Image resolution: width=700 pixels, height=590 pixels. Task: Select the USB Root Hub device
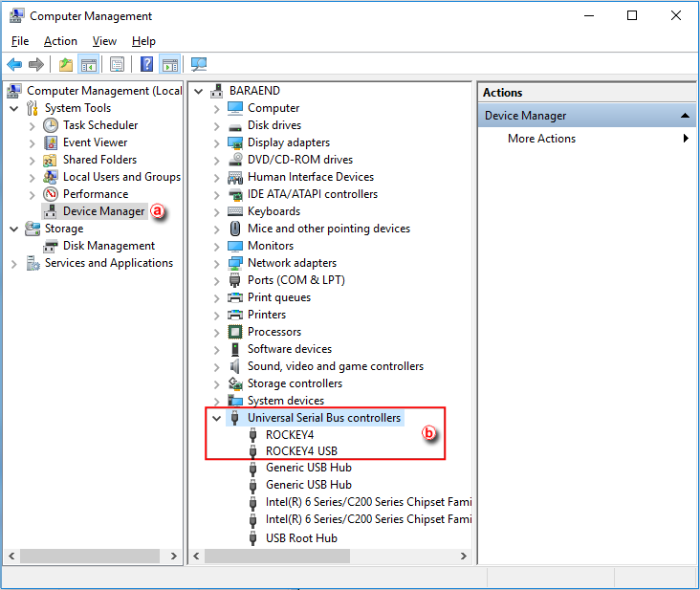click(x=301, y=538)
